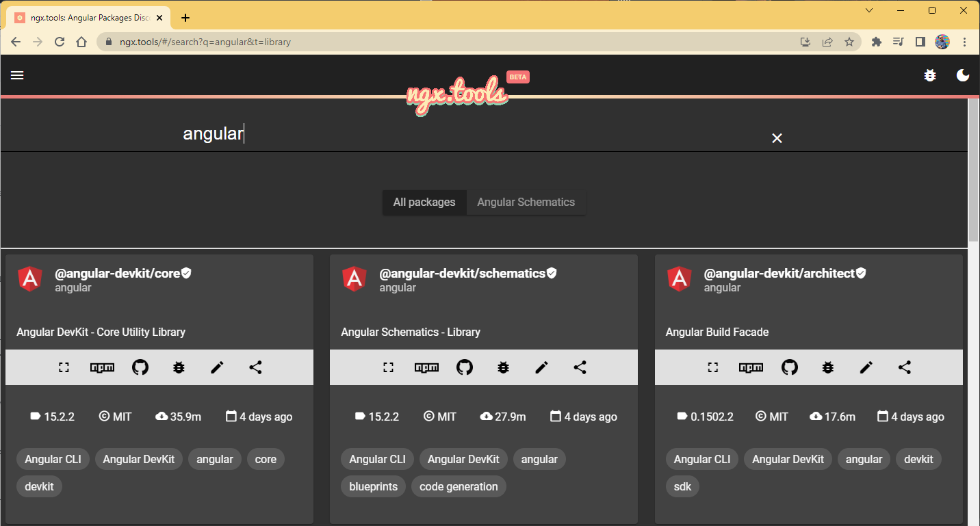Open the @angular-devkit/schematics package title
Image resolution: width=980 pixels, height=526 pixels.
tap(462, 274)
